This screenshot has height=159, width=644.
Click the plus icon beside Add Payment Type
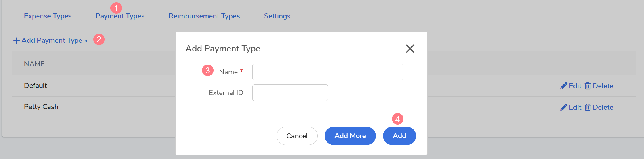click(x=16, y=41)
